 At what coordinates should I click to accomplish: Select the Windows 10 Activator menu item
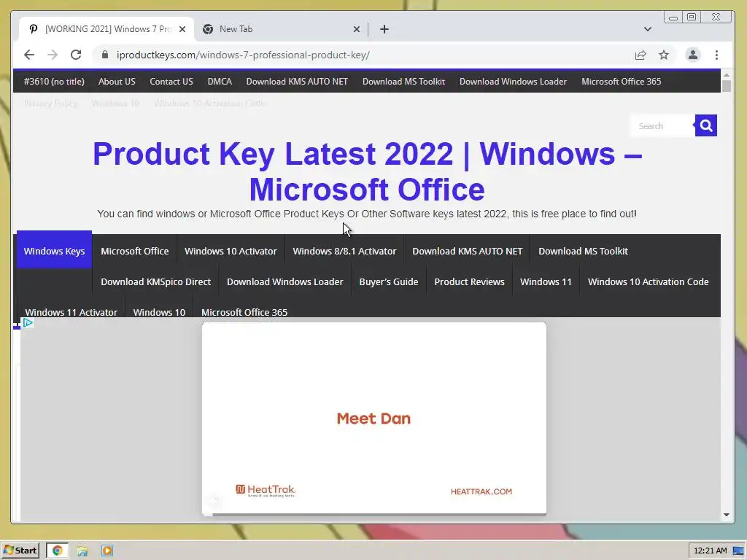[231, 251]
